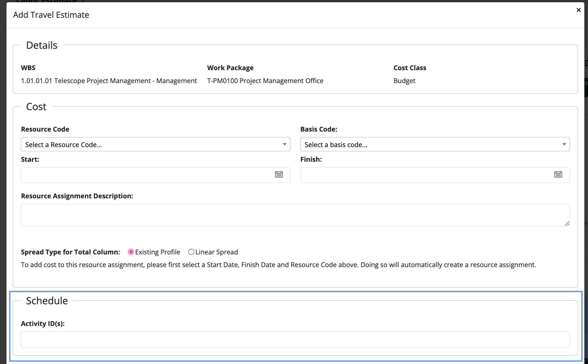Focus the Start date input field

coord(147,175)
